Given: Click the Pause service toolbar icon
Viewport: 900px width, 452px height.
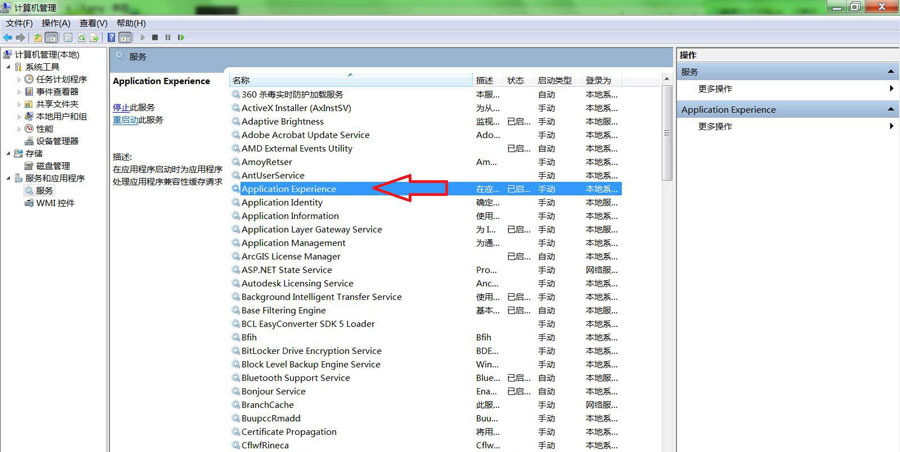Looking at the screenshot, I should click(x=168, y=37).
